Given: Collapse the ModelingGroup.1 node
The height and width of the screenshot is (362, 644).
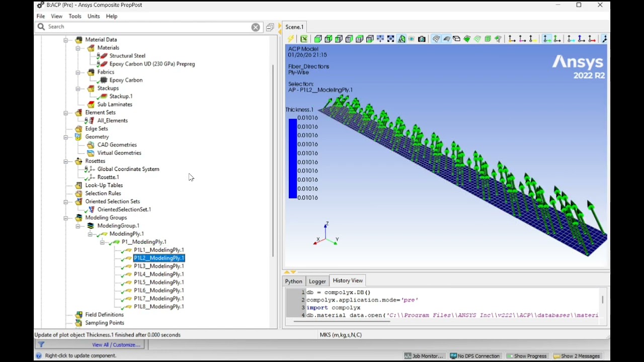Looking at the screenshot, I should [x=78, y=226].
